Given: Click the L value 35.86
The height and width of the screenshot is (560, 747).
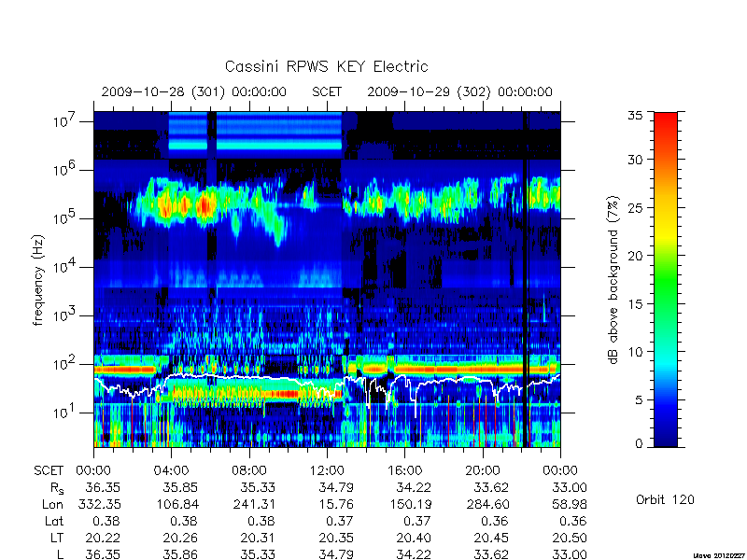Looking at the screenshot, I should click(x=180, y=554).
